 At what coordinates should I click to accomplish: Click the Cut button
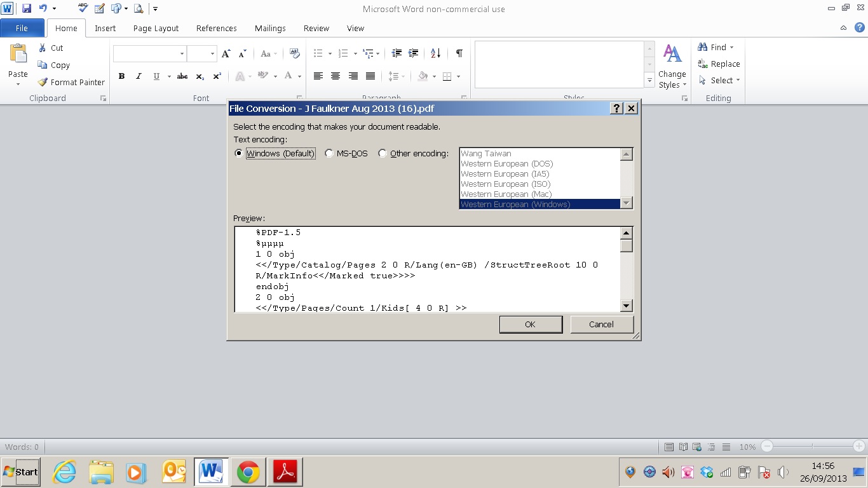pyautogui.click(x=51, y=48)
